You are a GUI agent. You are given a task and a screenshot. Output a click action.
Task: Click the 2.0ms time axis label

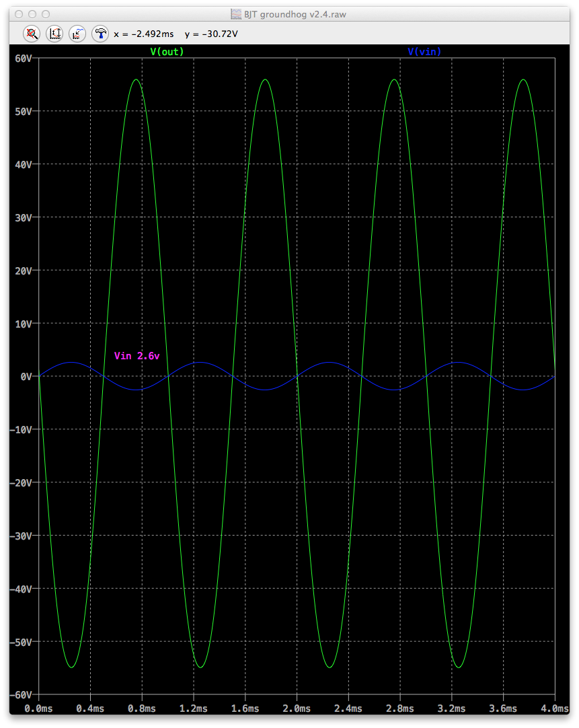(x=297, y=708)
